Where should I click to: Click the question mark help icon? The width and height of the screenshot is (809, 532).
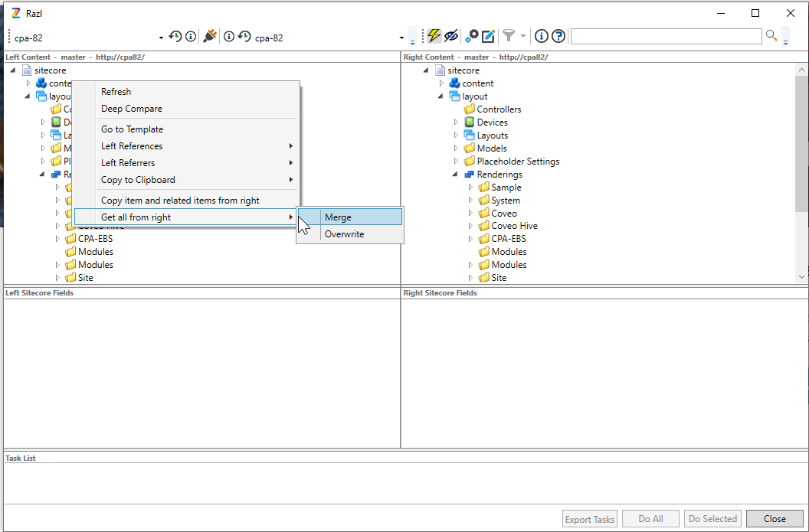click(x=558, y=36)
